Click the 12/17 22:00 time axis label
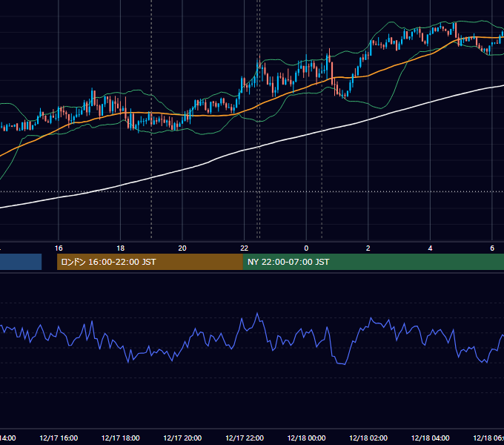Image resolution: width=504 pixels, height=445 pixels. 245,438
